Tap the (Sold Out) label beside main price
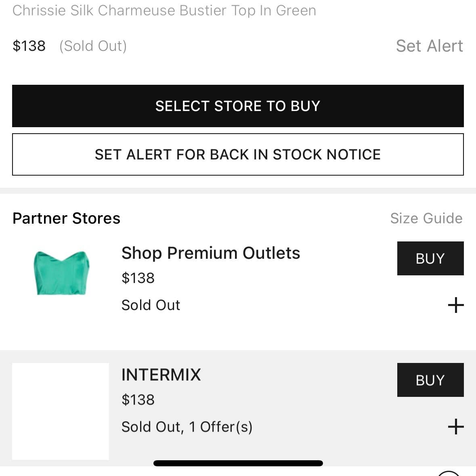This screenshot has height=476, width=476. click(93, 46)
